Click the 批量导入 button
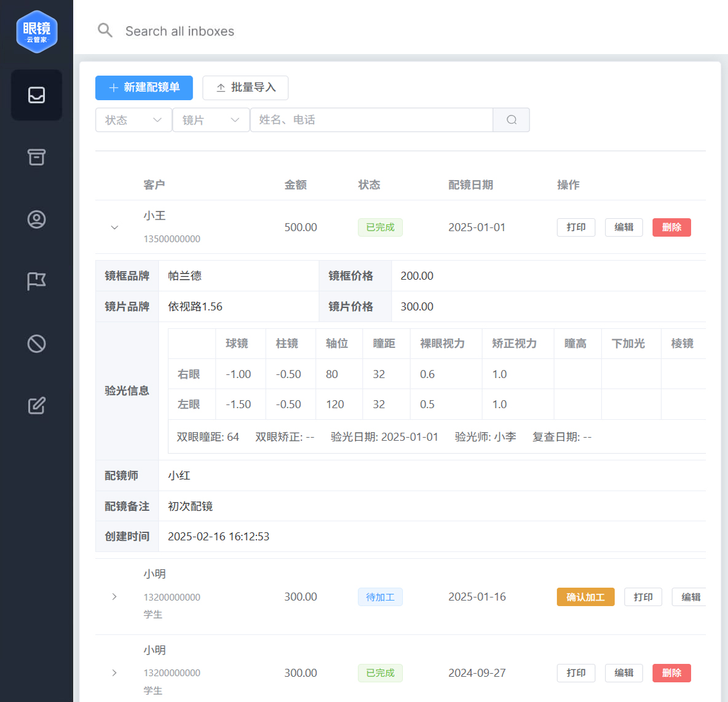The width and height of the screenshot is (728, 702). tap(245, 88)
